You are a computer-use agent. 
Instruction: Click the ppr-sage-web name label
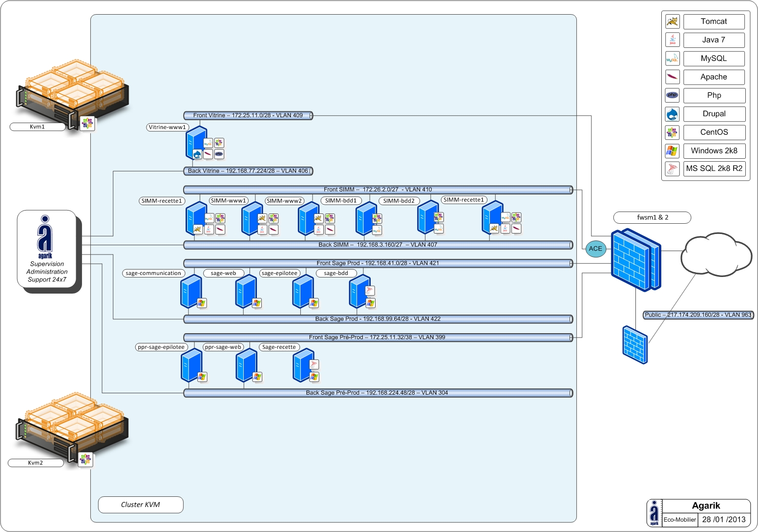[223, 347]
